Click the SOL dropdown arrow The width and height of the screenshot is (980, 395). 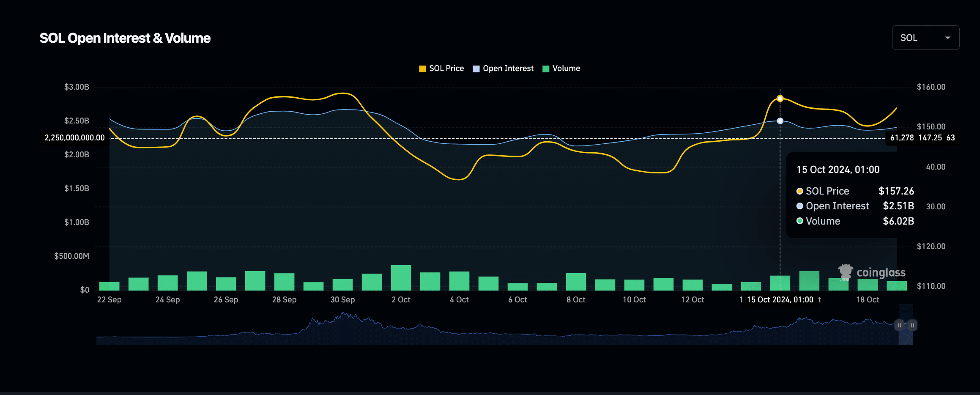(x=948, y=38)
